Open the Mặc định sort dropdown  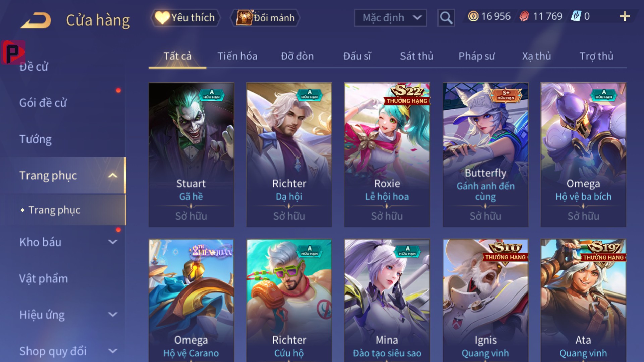click(x=390, y=17)
